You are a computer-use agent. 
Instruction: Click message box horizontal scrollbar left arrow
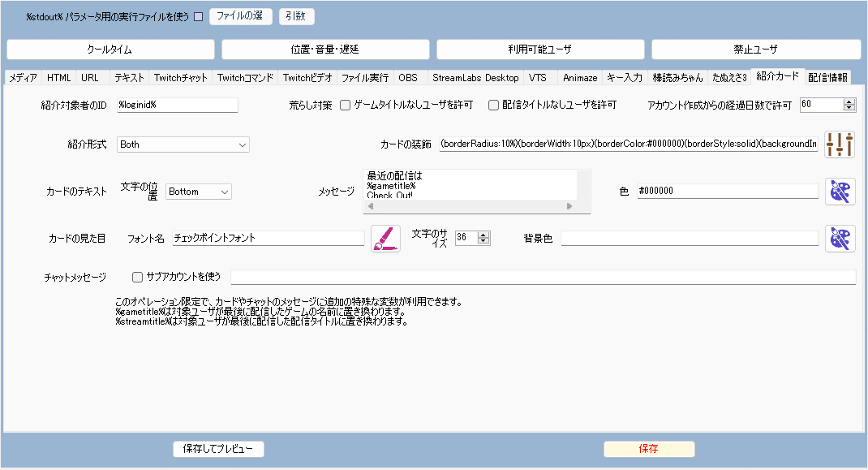pyautogui.click(x=371, y=206)
